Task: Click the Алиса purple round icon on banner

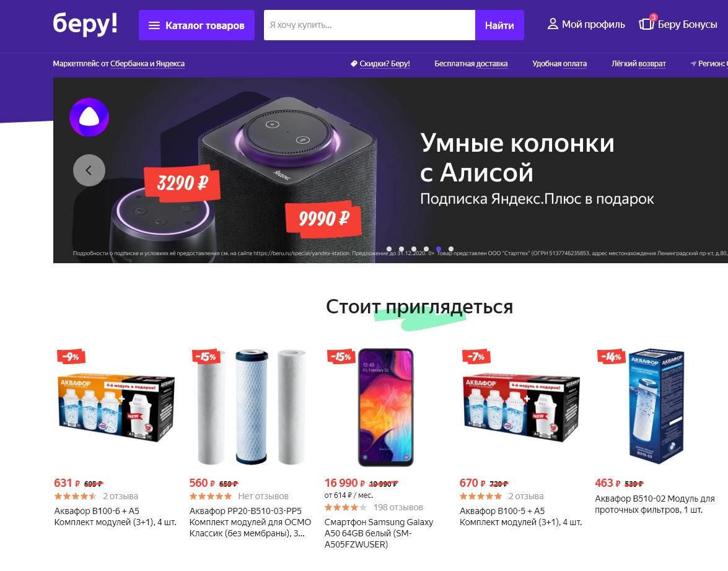Action: tap(89, 117)
